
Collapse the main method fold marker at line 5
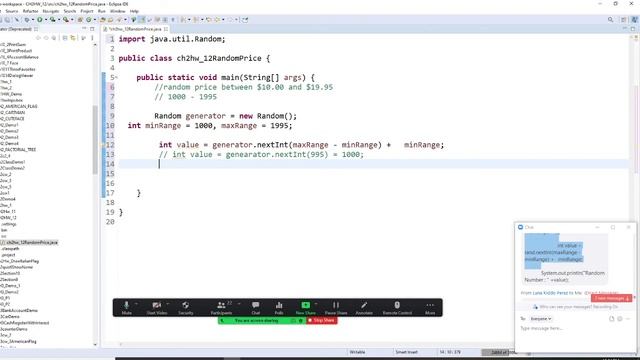[116, 78]
